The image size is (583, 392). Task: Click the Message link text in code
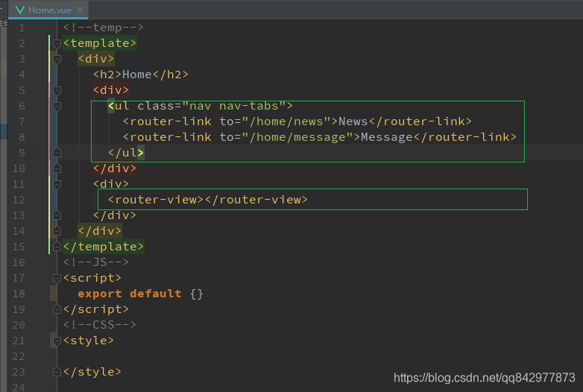coord(387,137)
